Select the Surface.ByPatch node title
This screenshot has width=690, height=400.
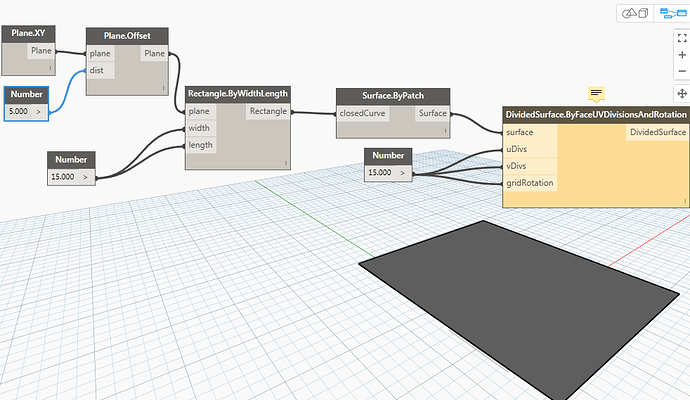[392, 96]
